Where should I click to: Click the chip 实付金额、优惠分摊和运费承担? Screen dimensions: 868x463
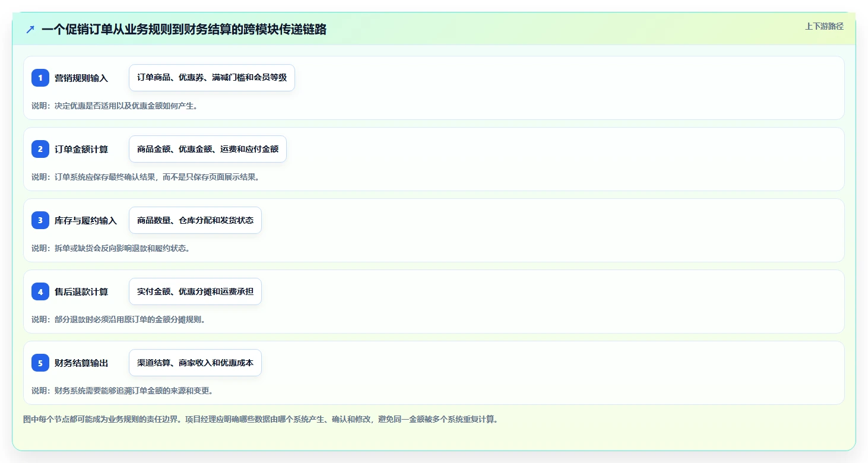point(195,291)
